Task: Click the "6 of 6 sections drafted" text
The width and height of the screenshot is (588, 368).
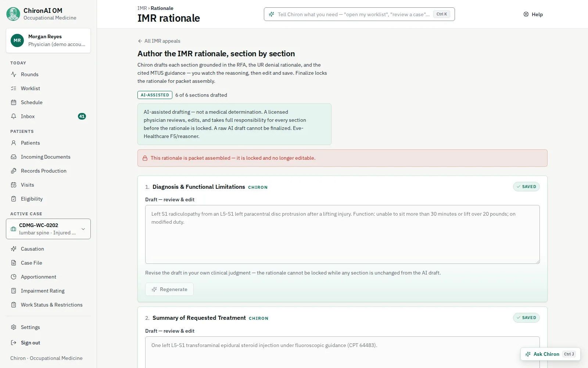Action: (x=201, y=95)
